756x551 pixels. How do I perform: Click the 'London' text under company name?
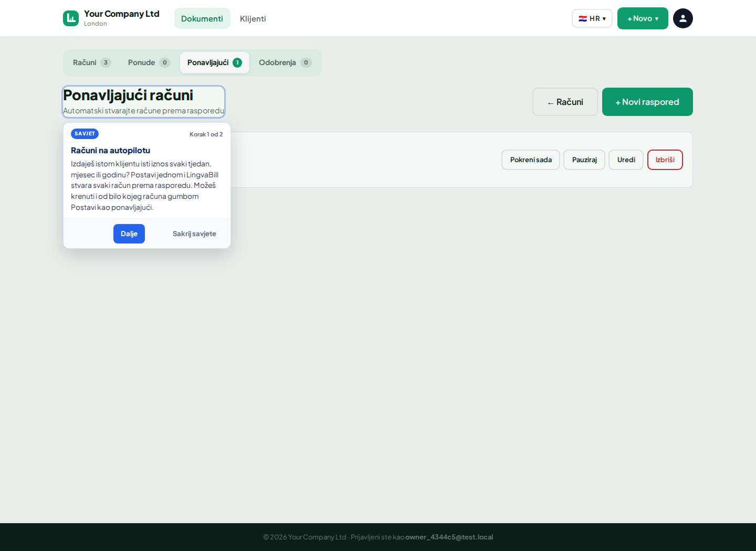[x=96, y=24]
